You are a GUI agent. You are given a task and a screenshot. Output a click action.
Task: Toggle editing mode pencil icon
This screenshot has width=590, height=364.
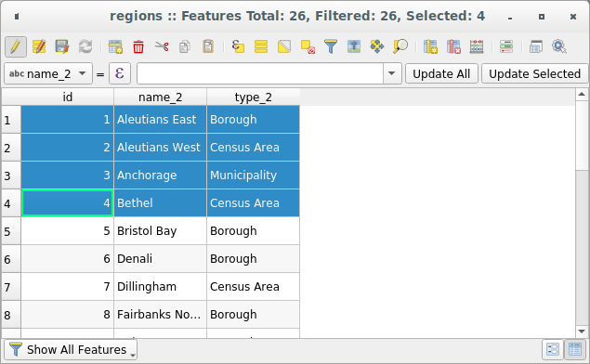16,47
